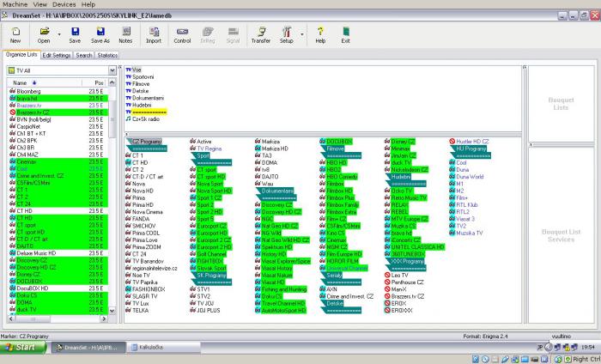Switch to DreamSet taskbar button
This screenshot has width=601, height=364.
tap(89, 347)
